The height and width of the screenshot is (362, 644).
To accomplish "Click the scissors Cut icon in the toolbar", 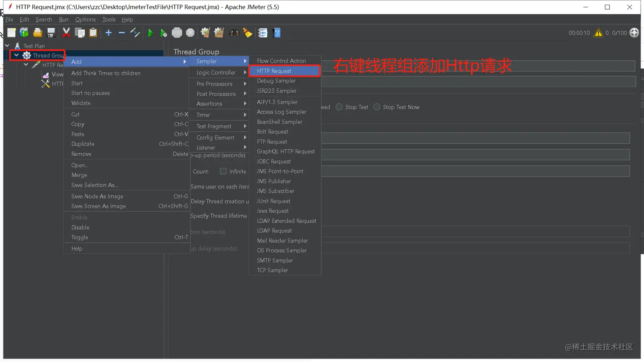I will coord(66,33).
